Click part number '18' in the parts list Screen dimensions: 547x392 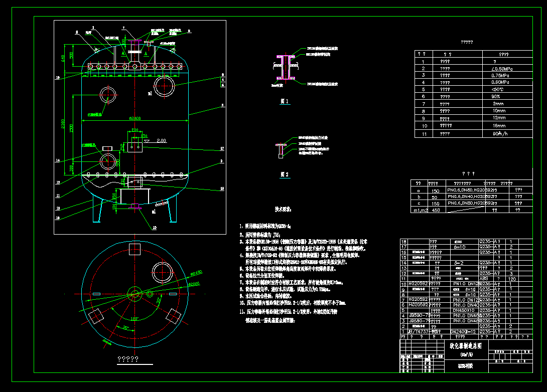(x=403, y=242)
